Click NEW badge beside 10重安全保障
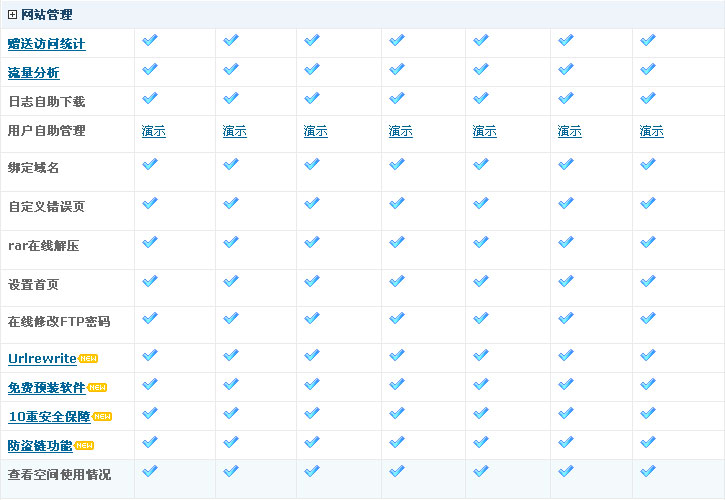Viewport: 725px width, 500px height. (102, 416)
